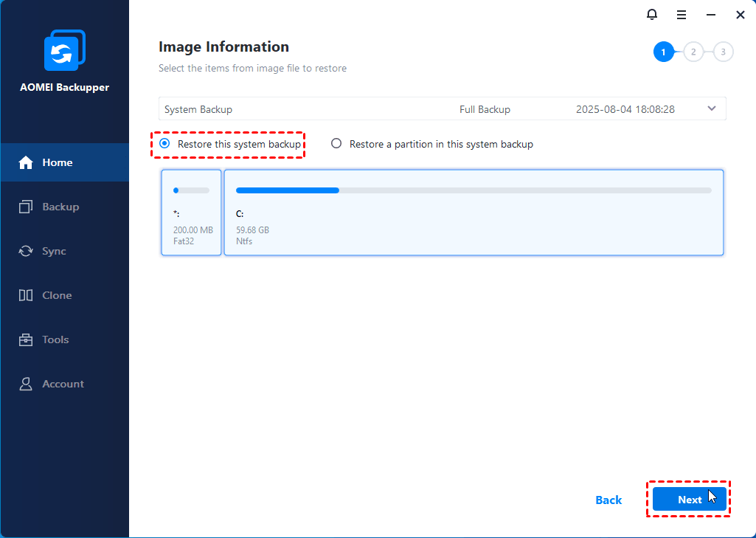The width and height of the screenshot is (756, 538).
Task: Minimize the Backupper window
Action: [711, 15]
